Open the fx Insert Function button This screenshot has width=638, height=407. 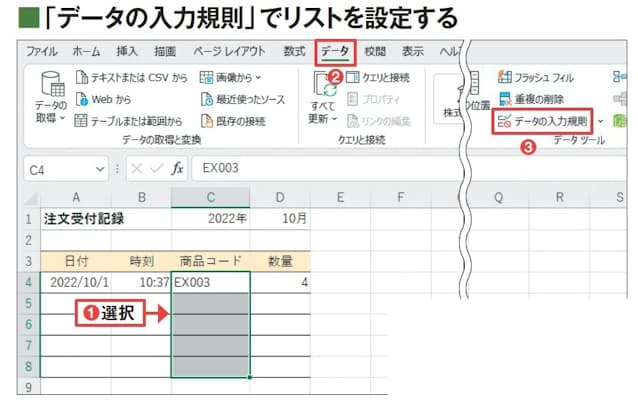pos(177,168)
